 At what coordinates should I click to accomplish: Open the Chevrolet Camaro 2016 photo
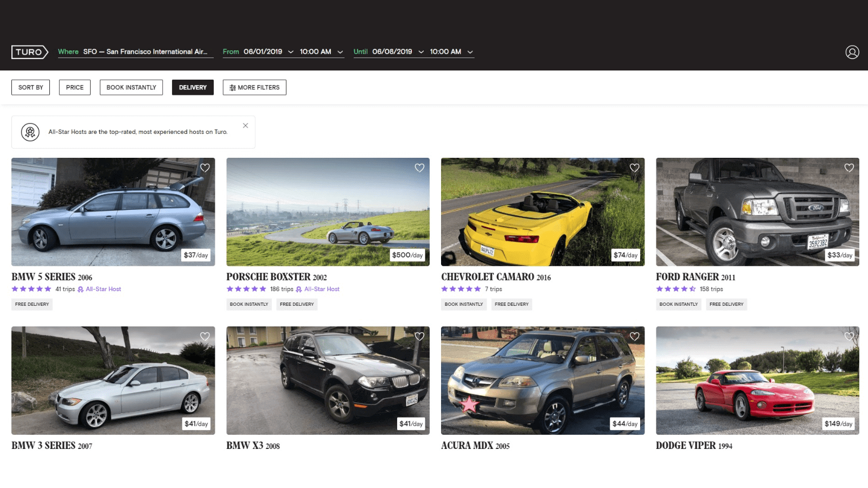point(542,212)
